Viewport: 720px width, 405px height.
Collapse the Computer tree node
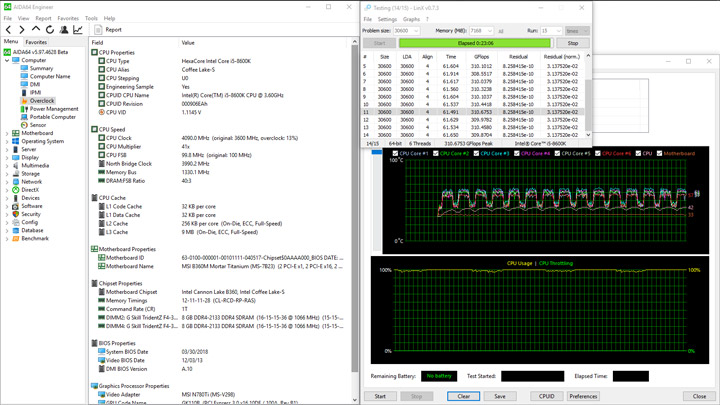[x=7, y=60]
